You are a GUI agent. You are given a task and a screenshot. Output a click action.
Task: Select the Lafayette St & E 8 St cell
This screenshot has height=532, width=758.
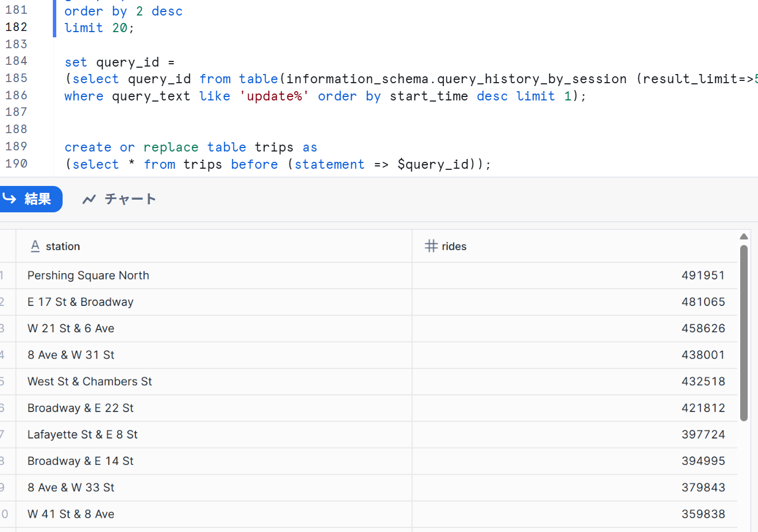point(214,434)
